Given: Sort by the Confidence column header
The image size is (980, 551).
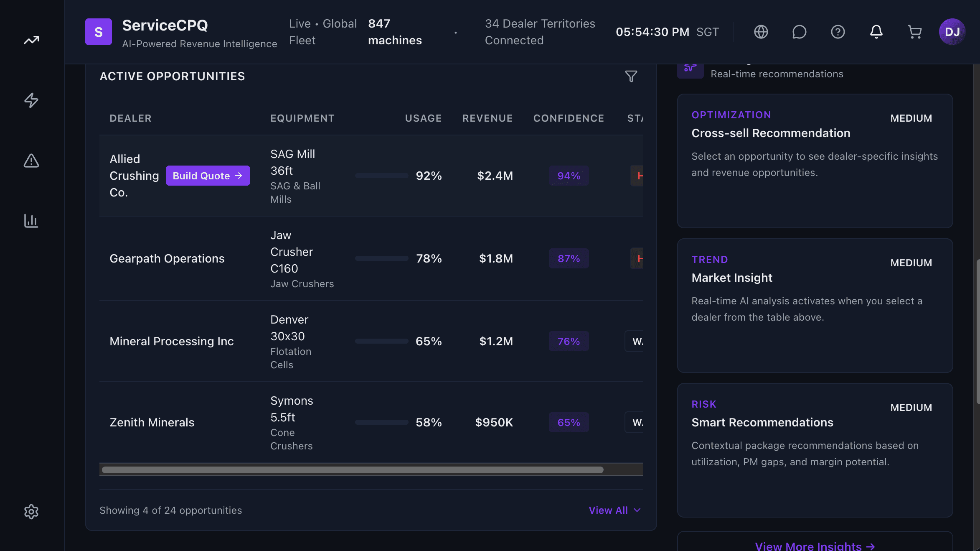Looking at the screenshot, I should tap(569, 118).
